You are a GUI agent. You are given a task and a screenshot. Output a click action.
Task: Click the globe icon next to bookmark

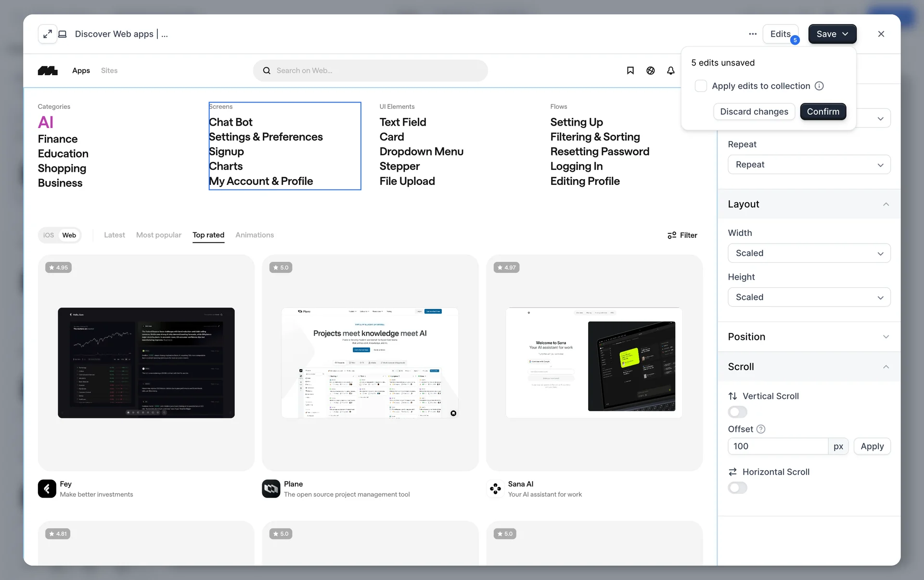[650, 71]
